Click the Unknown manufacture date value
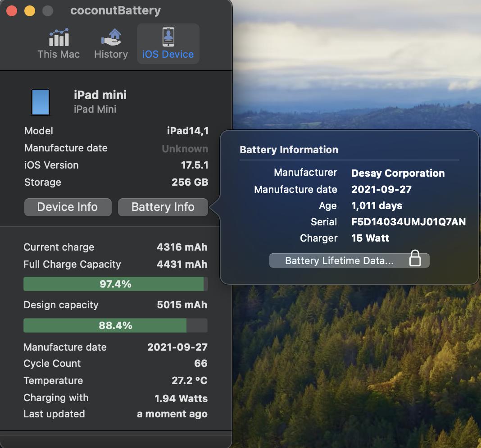Image resolution: width=481 pixels, height=448 pixels. 185,149
